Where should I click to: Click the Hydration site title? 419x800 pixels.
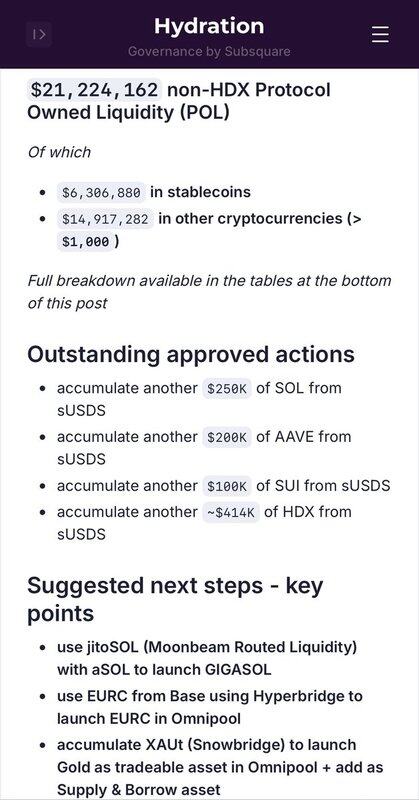[x=209, y=26]
